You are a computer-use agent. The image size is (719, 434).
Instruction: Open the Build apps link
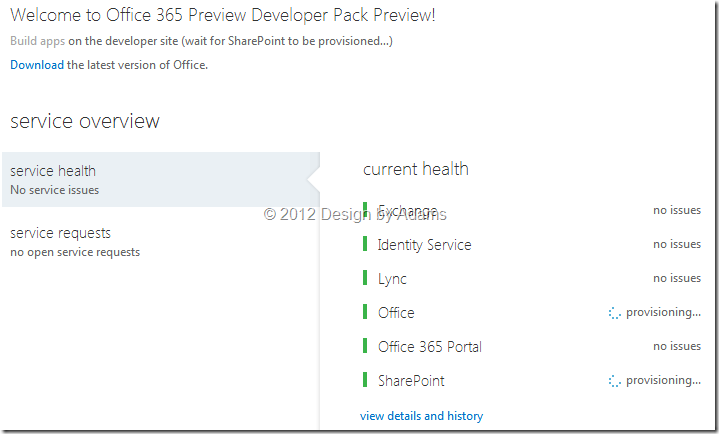(x=38, y=41)
